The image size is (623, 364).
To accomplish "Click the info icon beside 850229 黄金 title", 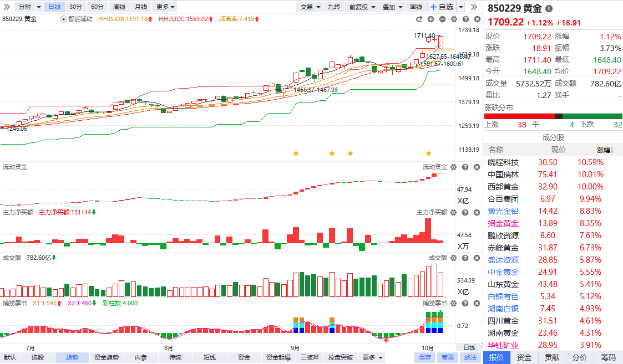I will click(x=549, y=9).
